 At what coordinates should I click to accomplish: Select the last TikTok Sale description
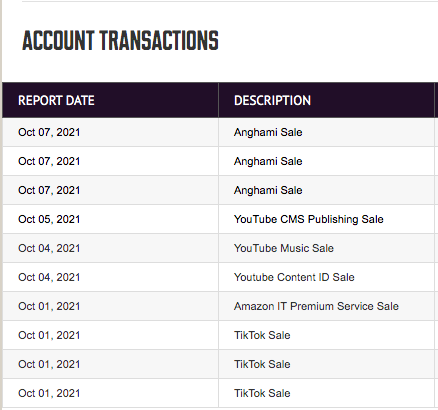(x=262, y=393)
